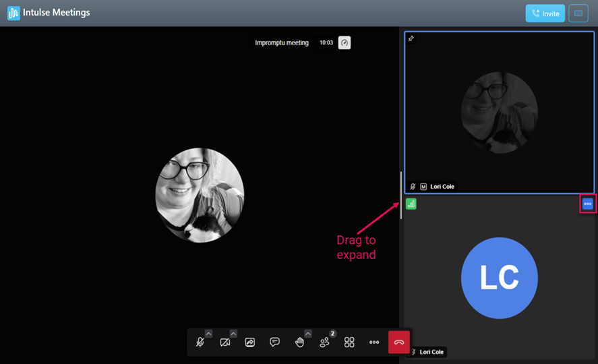Screen dimensions: 598x364
Task: Click the Lori Cole label on the bottom tile
Action: pos(431,352)
